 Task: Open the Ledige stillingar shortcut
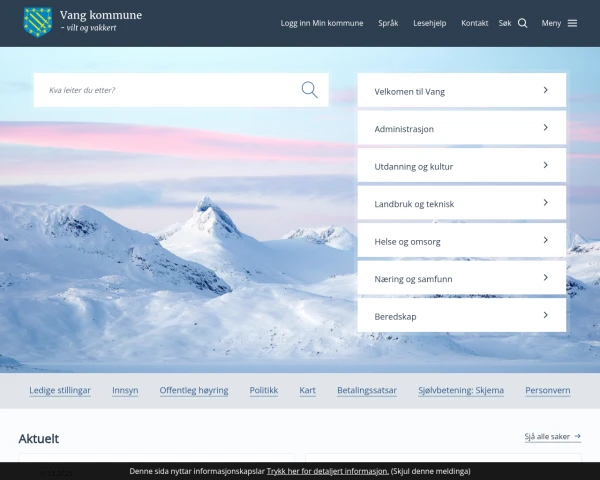point(60,390)
